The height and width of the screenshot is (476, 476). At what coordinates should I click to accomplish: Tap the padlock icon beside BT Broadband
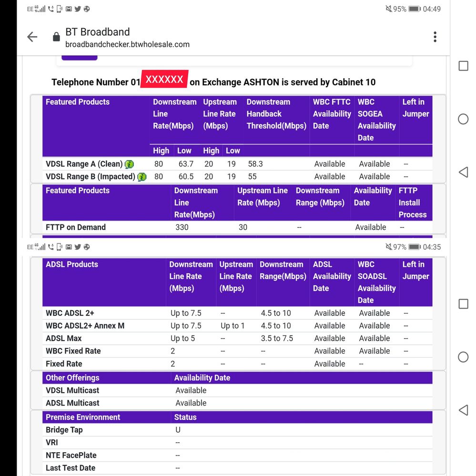click(x=56, y=37)
